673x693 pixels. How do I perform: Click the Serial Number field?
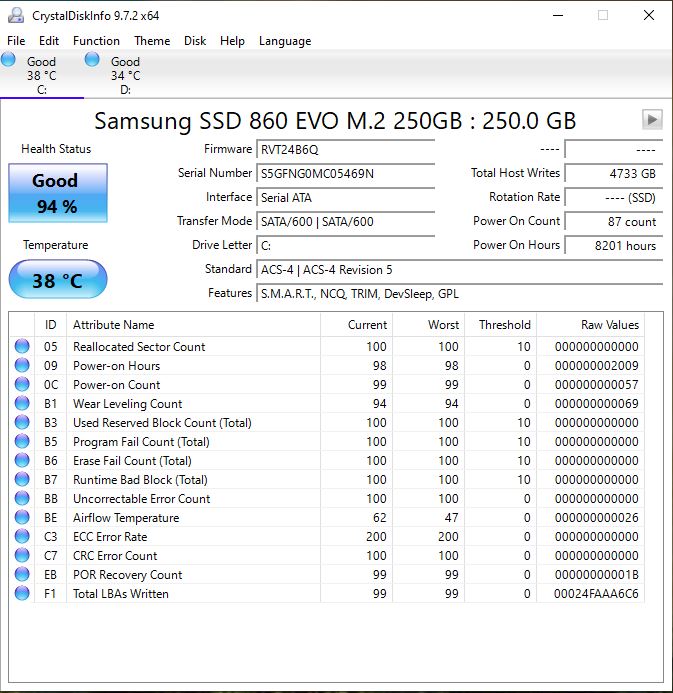tap(346, 173)
